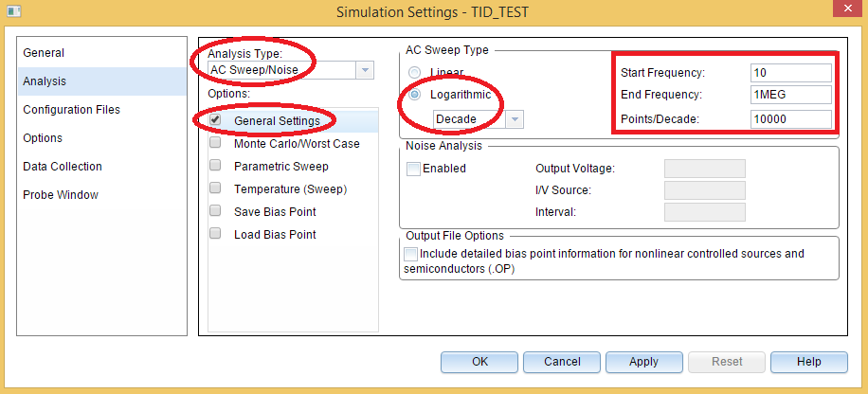Click the Cancel button
This screenshot has height=394, width=868.
tap(562, 362)
